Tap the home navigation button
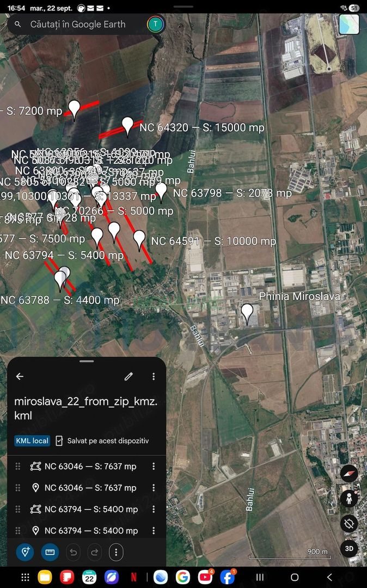Screen dimensions: 367x588 (x=295, y=577)
